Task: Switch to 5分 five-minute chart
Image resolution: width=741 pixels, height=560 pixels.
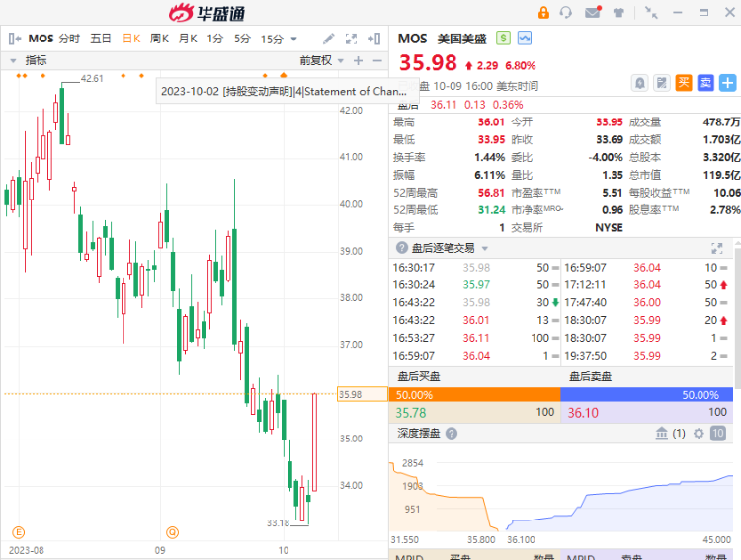Action: point(242,39)
